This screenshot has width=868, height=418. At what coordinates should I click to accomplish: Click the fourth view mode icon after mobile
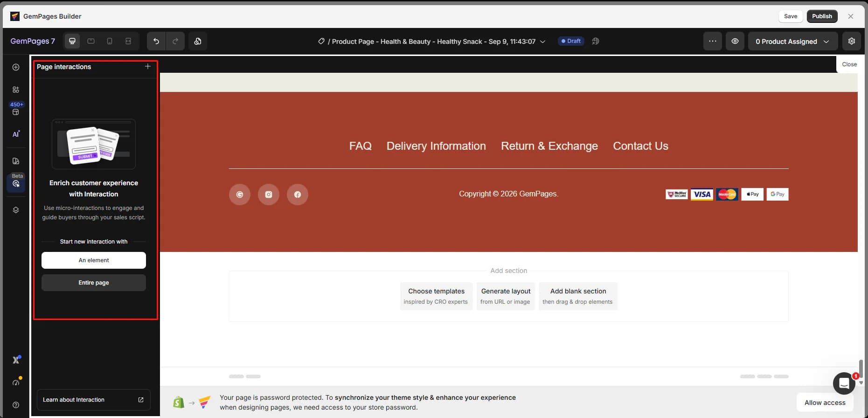pos(128,41)
